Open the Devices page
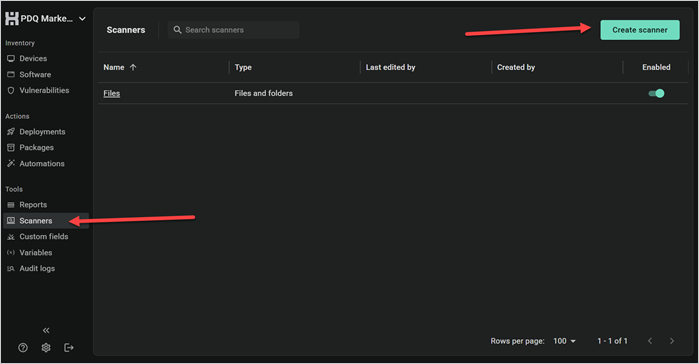 click(33, 58)
